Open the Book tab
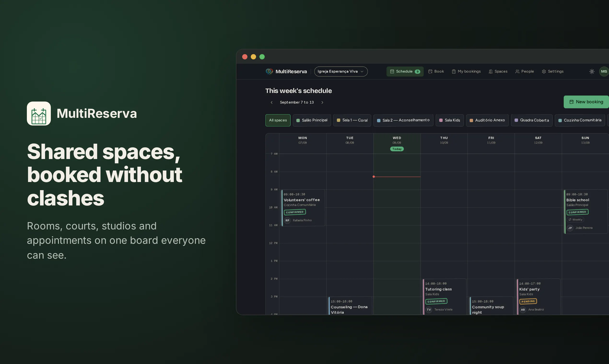This screenshot has width=609, height=364. click(x=436, y=71)
